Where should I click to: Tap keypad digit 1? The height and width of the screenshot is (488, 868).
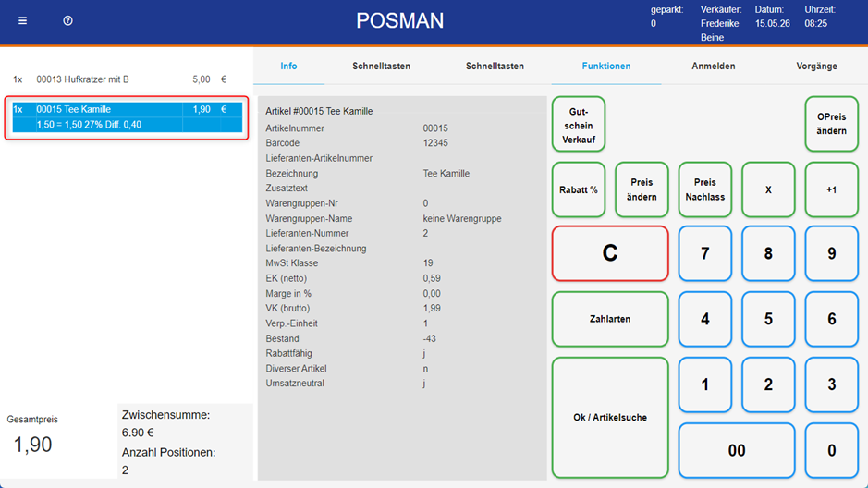704,384
